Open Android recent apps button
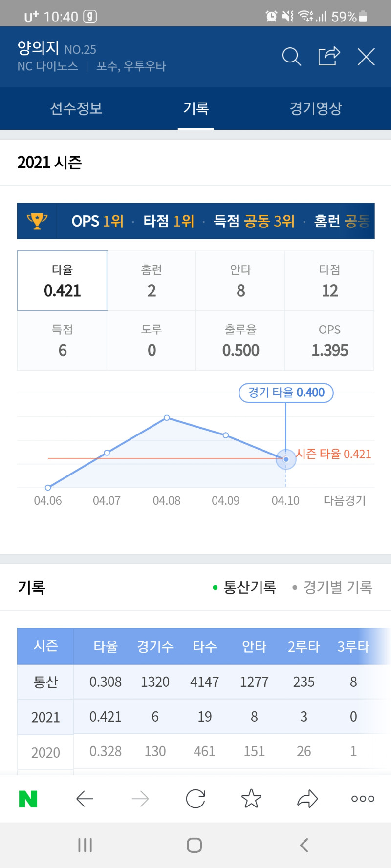 pos(85,845)
